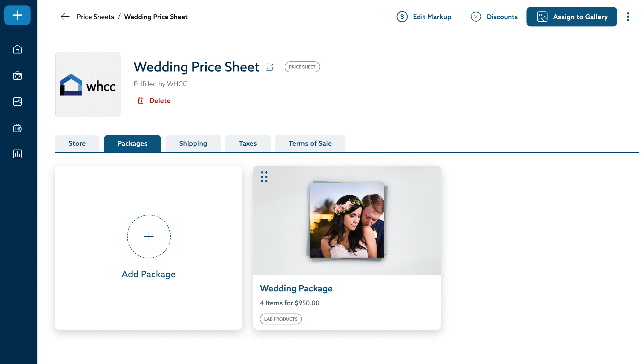
Task: Open the Home sidebar icon
Action: point(17,49)
